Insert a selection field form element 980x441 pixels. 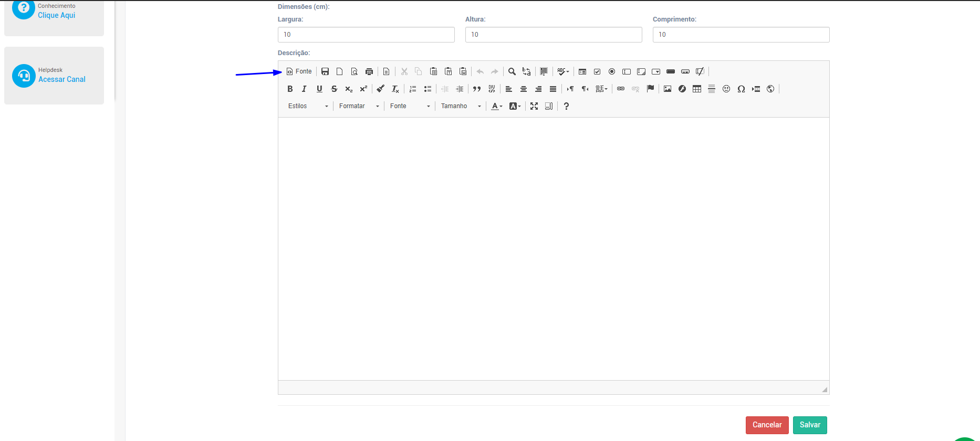(656, 71)
